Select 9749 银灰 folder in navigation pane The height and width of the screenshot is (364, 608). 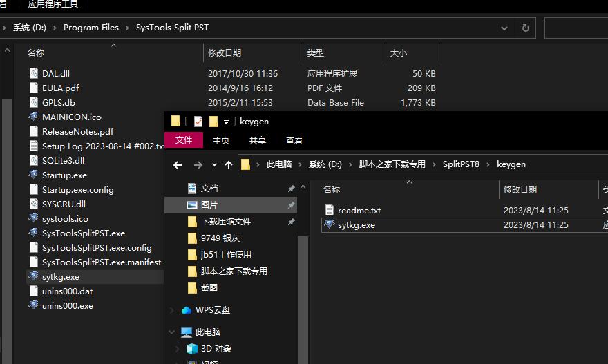click(220, 238)
